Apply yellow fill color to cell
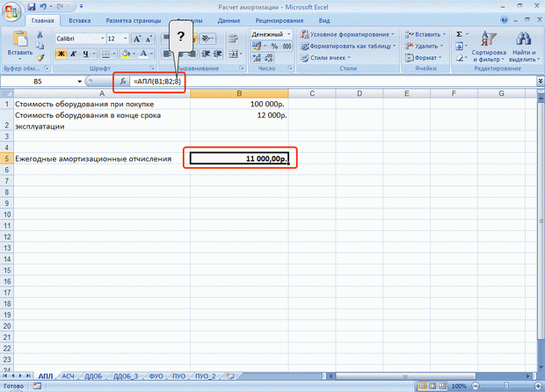 coord(126,54)
